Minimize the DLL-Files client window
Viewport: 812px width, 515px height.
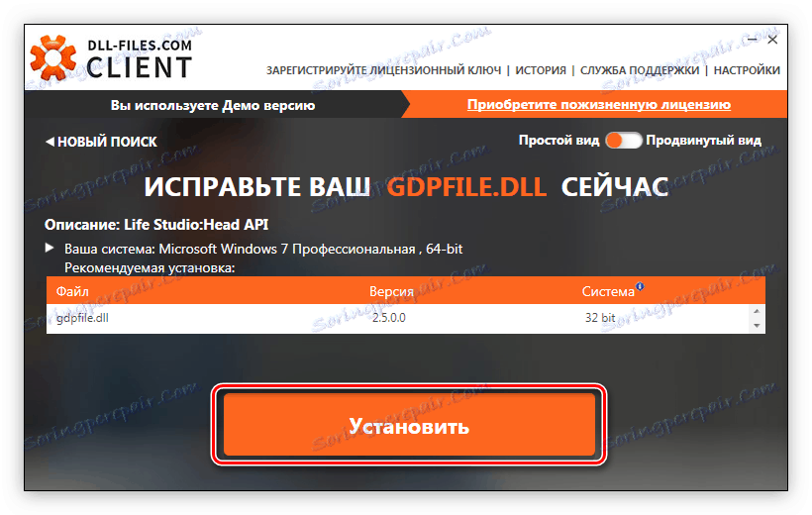tap(753, 40)
